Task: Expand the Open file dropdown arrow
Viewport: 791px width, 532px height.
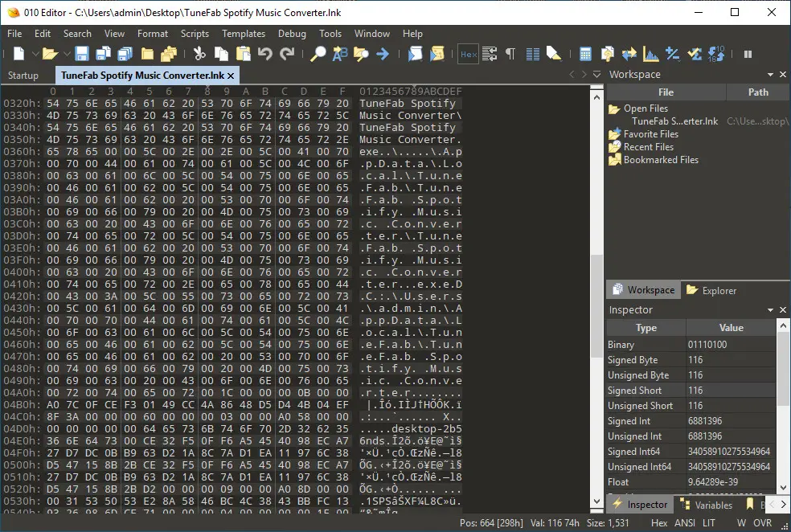Action: 67,54
